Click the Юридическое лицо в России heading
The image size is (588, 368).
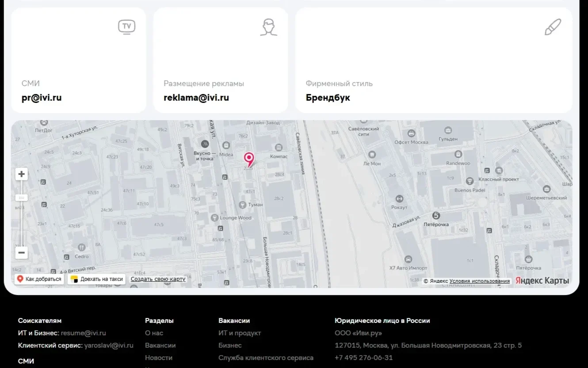[382, 321]
